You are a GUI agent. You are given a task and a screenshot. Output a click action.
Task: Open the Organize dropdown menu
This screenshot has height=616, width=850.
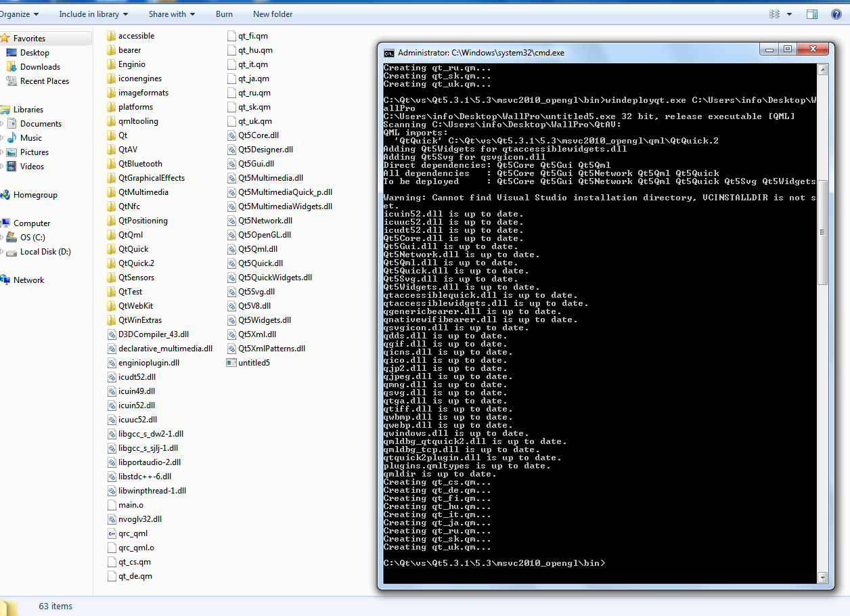18,14
